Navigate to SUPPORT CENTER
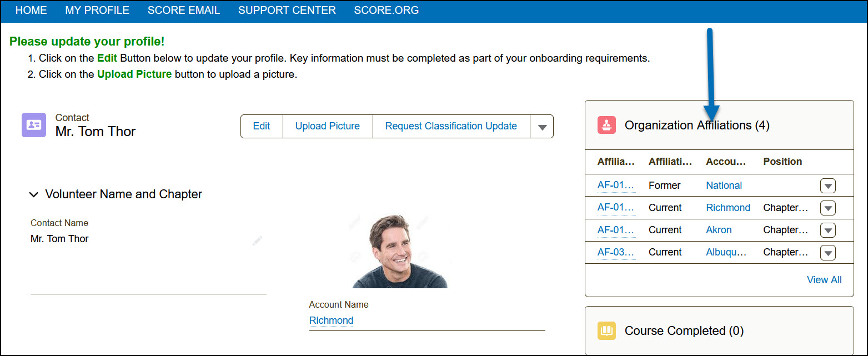 tap(287, 11)
